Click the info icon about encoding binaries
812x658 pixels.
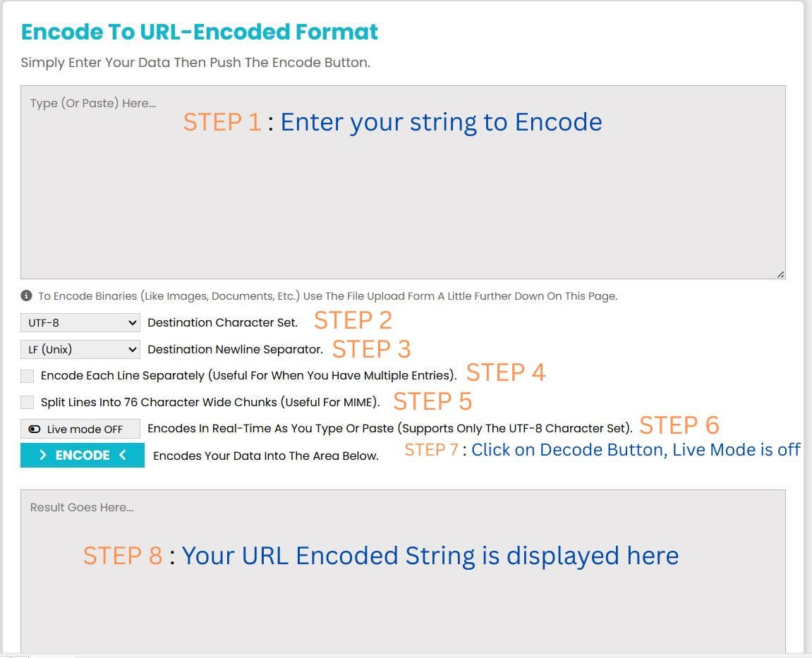(x=27, y=296)
